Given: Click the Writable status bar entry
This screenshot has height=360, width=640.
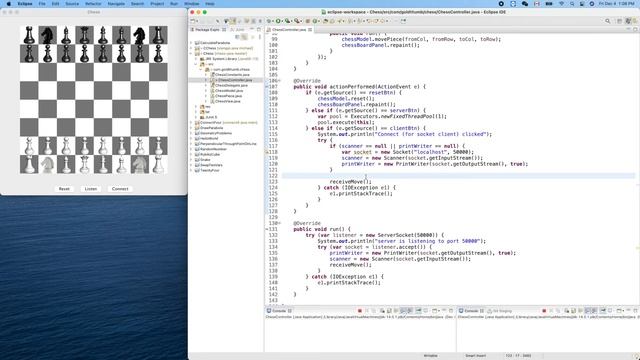Looking at the screenshot, I should pyautogui.click(x=430, y=356).
